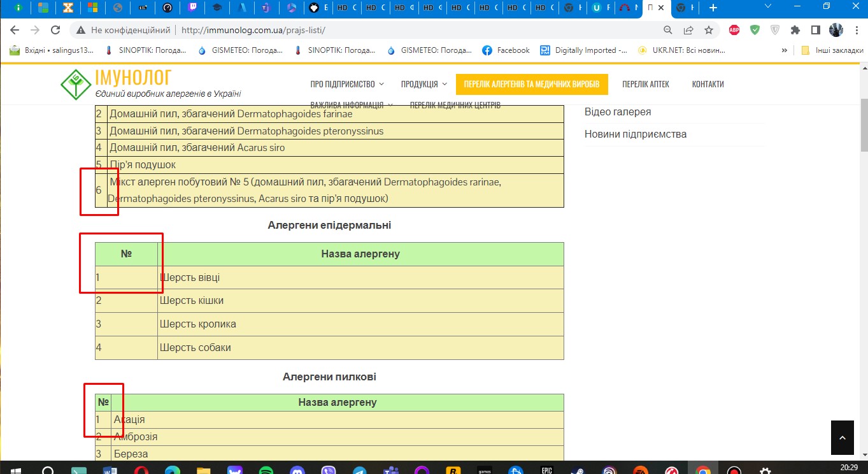Screen dimensions: 868x474
Task: Open the zoom magnifier icon in address bar
Action: (668, 30)
